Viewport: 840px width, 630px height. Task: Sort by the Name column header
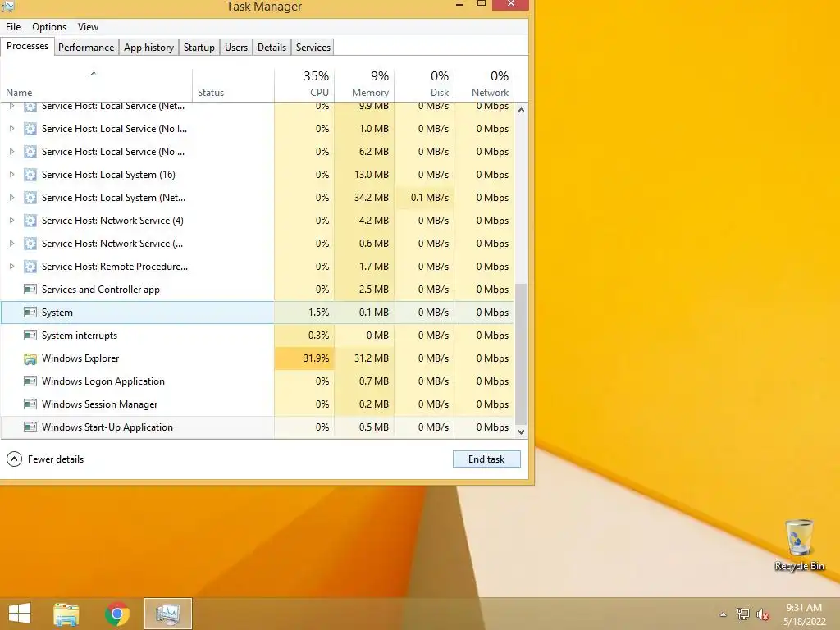[x=97, y=85]
